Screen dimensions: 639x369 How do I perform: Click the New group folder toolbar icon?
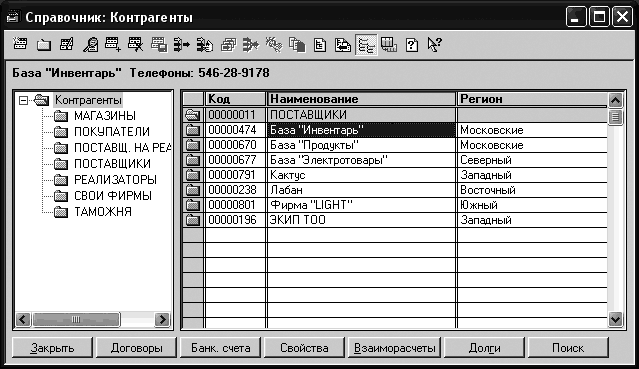[44, 44]
